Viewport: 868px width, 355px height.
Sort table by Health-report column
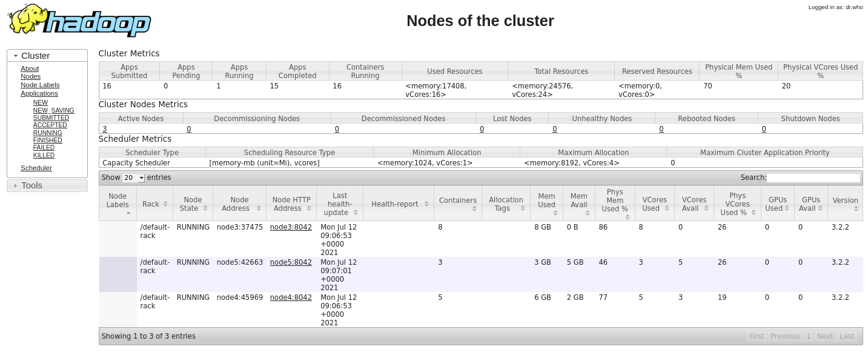pyautogui.click(x=399, y=203)
